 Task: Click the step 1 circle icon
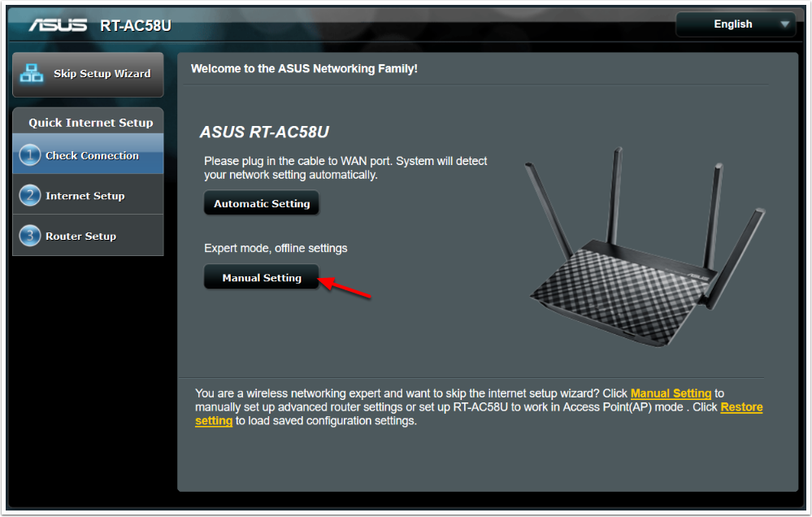pyautogui.click(x=29, y=155)
